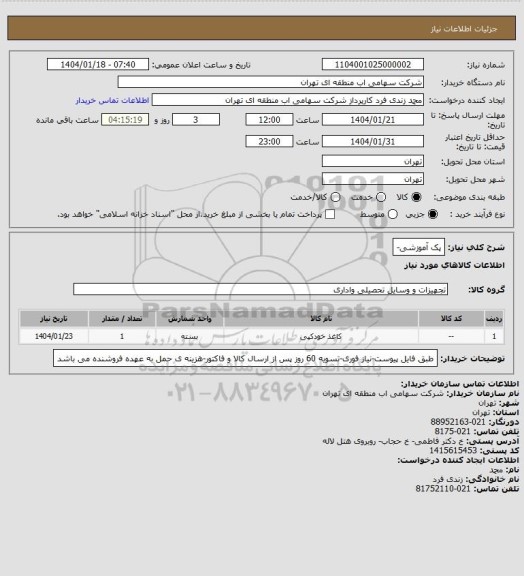Select جزیی purchase process radio button
The image size is (524, 576).
click(433, 214)
